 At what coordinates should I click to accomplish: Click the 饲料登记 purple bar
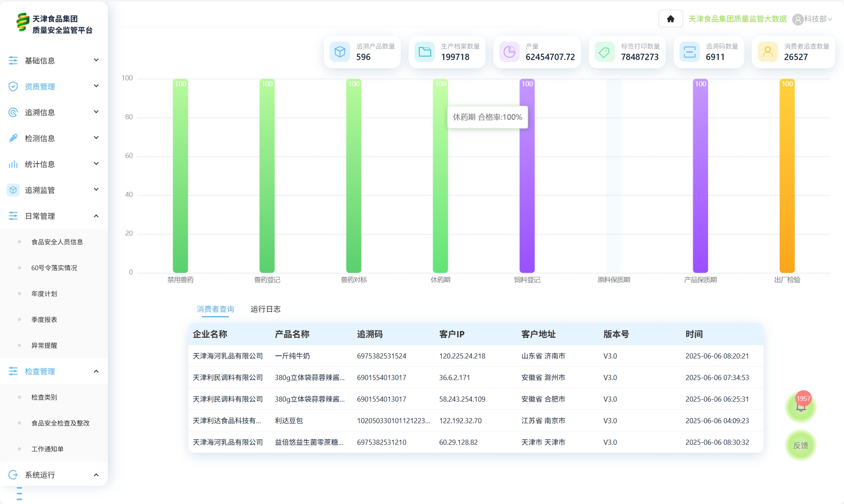[x=527, y=176]
